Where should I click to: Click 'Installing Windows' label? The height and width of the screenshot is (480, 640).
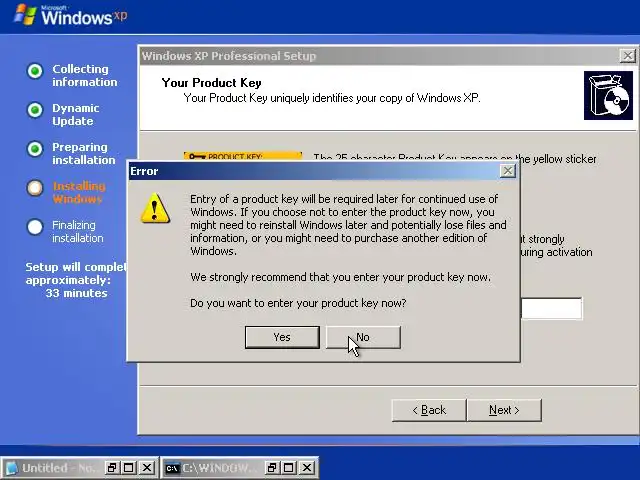[79, 192]
